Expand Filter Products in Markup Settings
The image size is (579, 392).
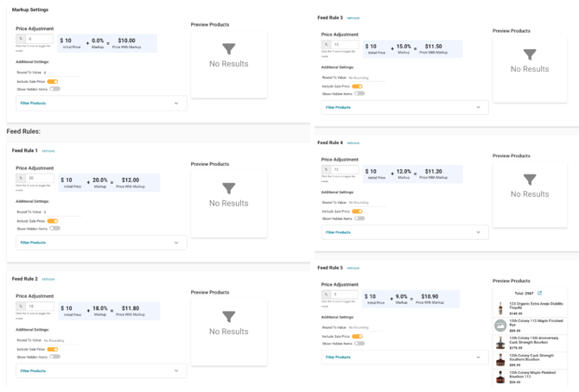pyautogui.click(x=101, y=104)
